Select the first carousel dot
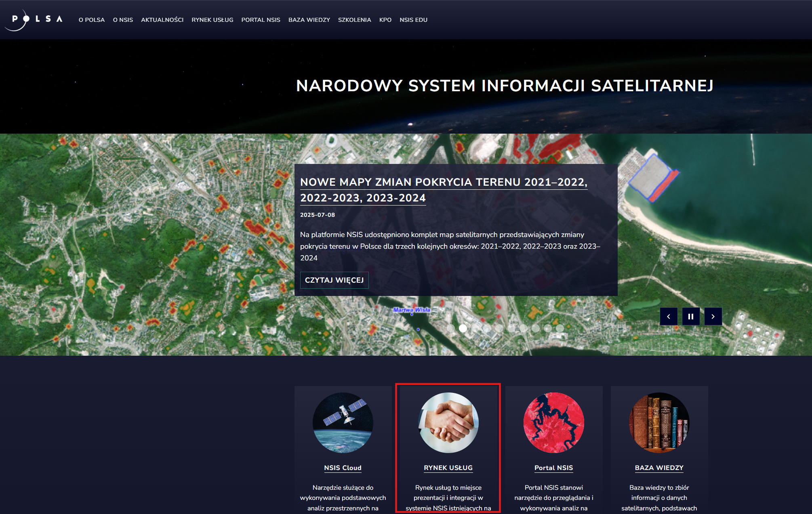812x514 pixels. 451,328
